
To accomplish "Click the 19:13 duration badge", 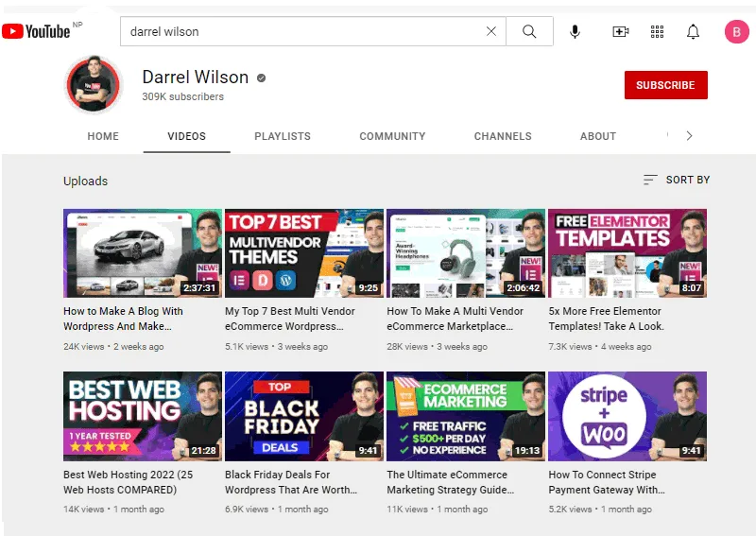I will point(527,451).
